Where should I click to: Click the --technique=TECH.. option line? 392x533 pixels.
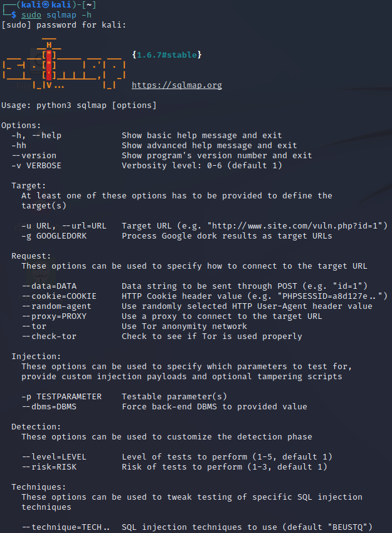click(x=197, y=527)
